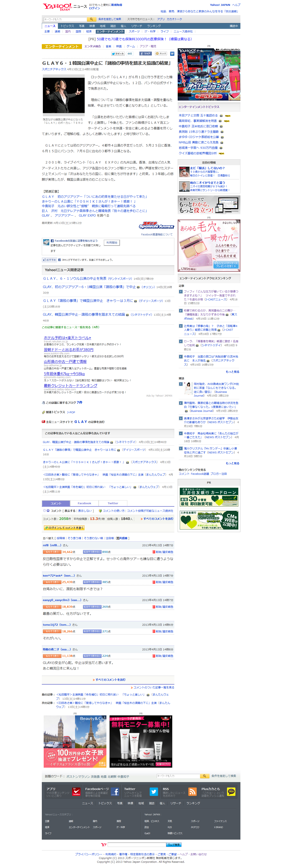Click 私もそう思う on mf8's comment
This screenshot has width=282, height=868.
point(52,552)
